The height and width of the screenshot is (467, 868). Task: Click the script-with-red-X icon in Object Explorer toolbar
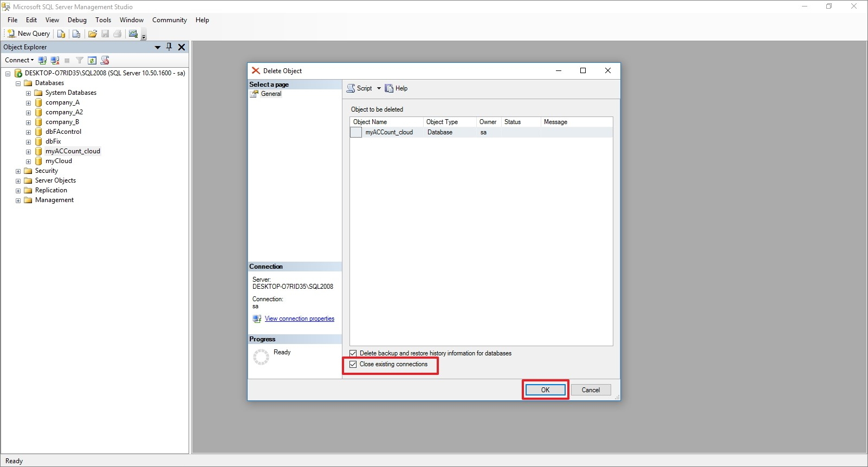(105, 60)
